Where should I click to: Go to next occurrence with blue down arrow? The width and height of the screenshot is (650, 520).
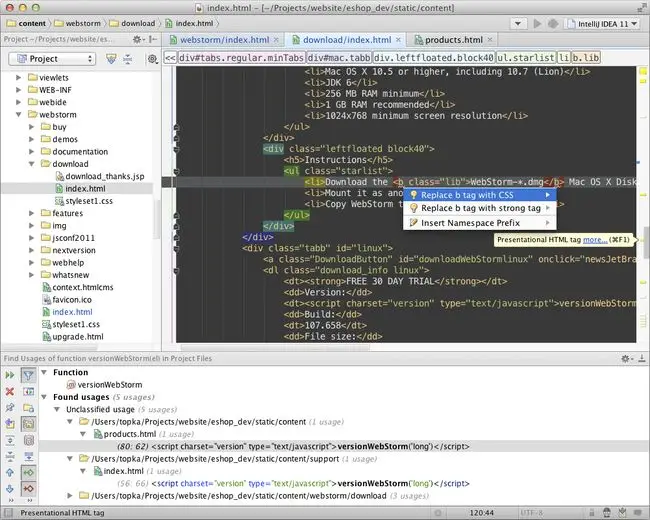pyautogui.click(x=10, y=488)
